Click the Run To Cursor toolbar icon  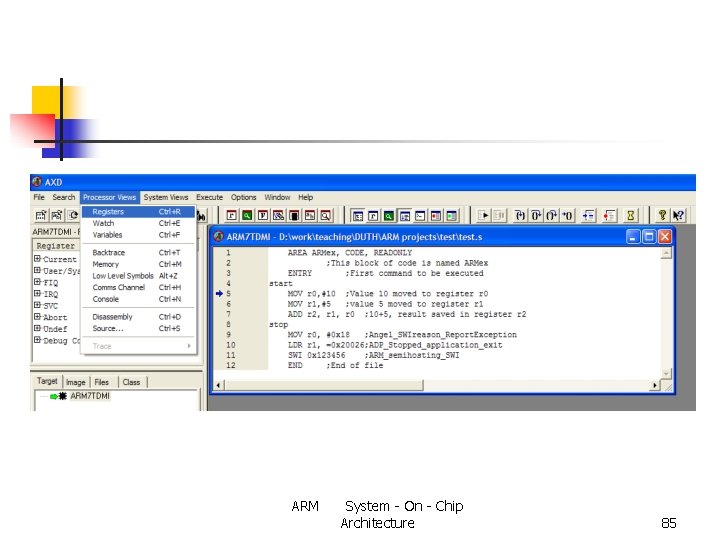(x=568, y=215)
